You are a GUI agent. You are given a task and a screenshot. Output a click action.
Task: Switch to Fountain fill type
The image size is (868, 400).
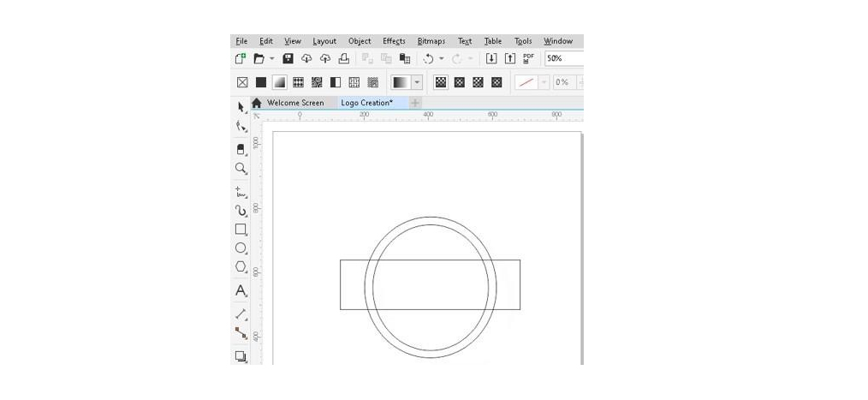(280, 82)
